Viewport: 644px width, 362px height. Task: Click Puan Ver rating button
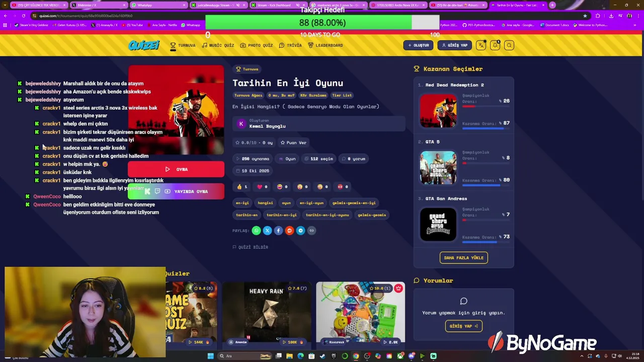pos(293,143)
